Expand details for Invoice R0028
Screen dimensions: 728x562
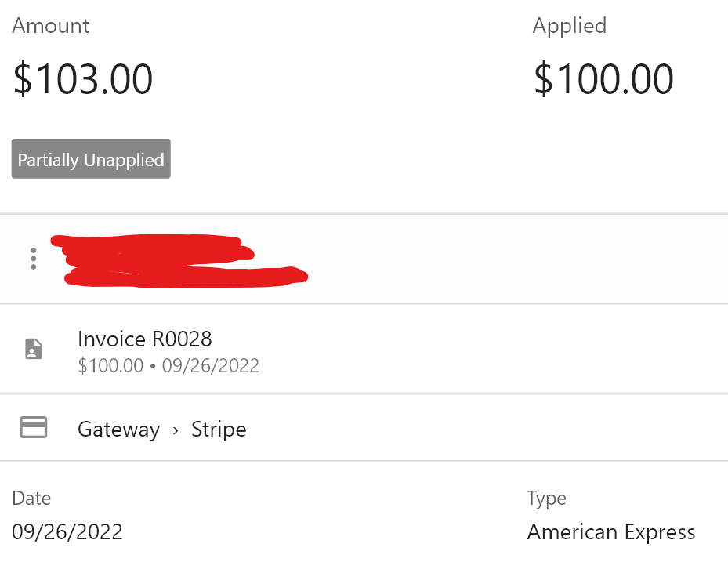click(x=144, y=339)
